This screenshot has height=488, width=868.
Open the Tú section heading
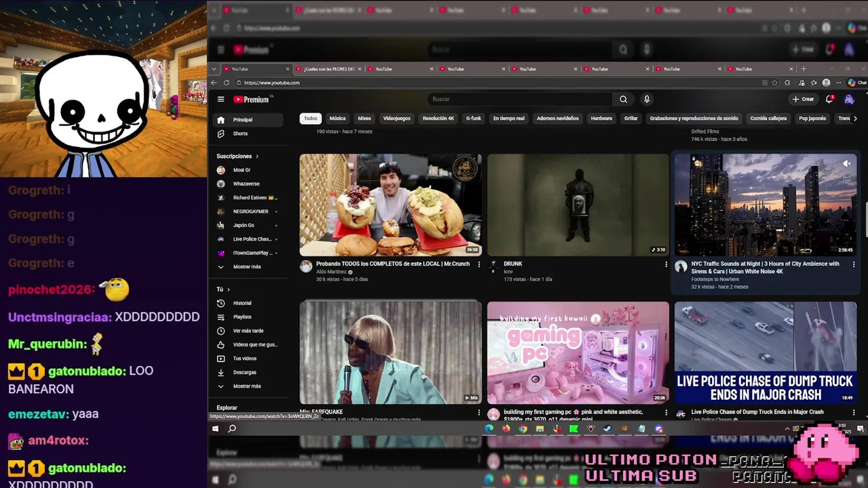tap(223, 289)
